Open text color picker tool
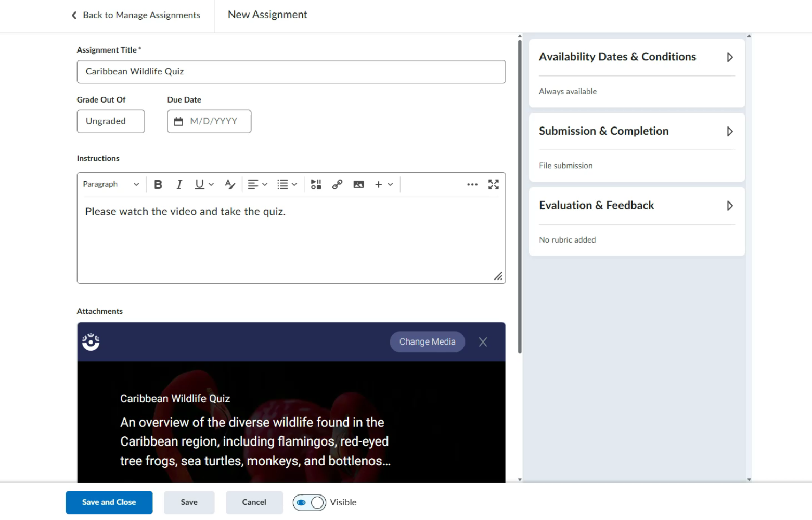The height and width of the screenshot is (520, 812). 230,184
